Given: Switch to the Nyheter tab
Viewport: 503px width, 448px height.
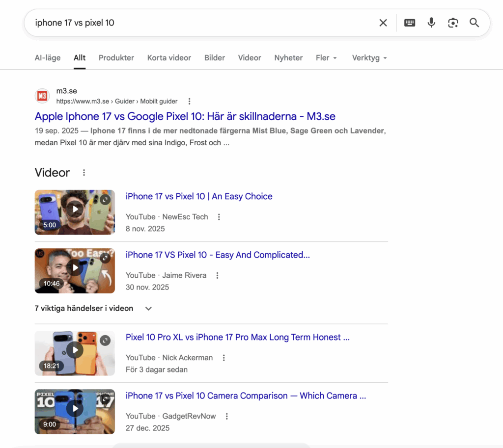Looking at the screenshot, I should [288, 58].
